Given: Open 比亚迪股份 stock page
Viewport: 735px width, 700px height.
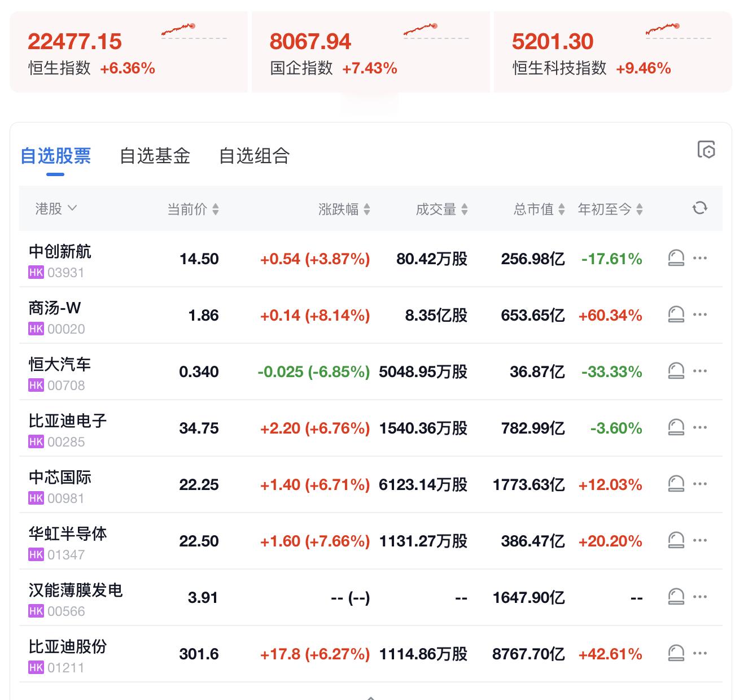Looking at the screenshot, I should click(x=68, y=646).
